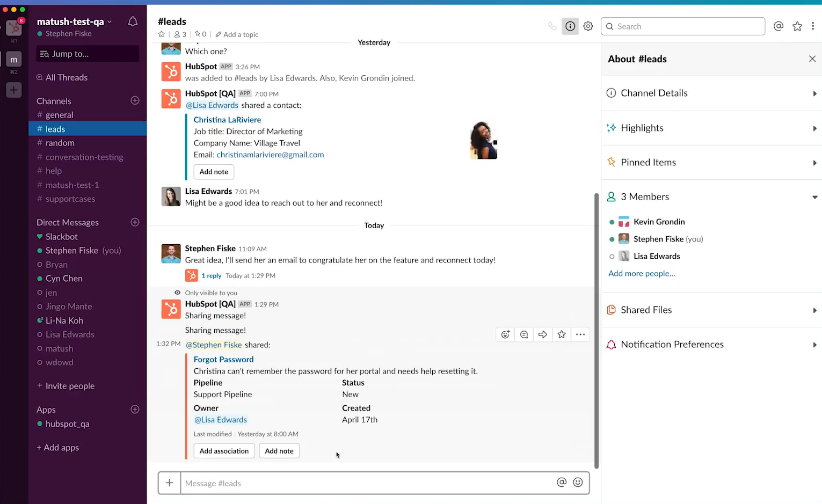The height and width of the screenshot is (504, 822).
Task: Create a new channel with plus icon
Action: [135, 100]
